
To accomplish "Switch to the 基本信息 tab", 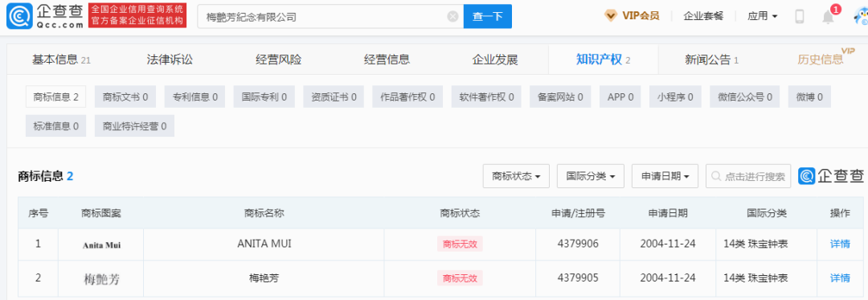I will [x=61, y=60].
